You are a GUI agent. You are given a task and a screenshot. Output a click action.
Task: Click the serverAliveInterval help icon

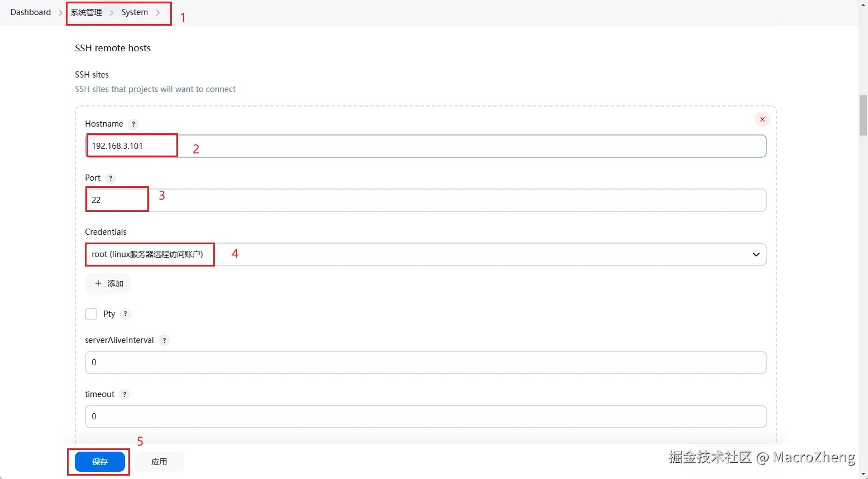pyautogui.click(x=164, y=340)
